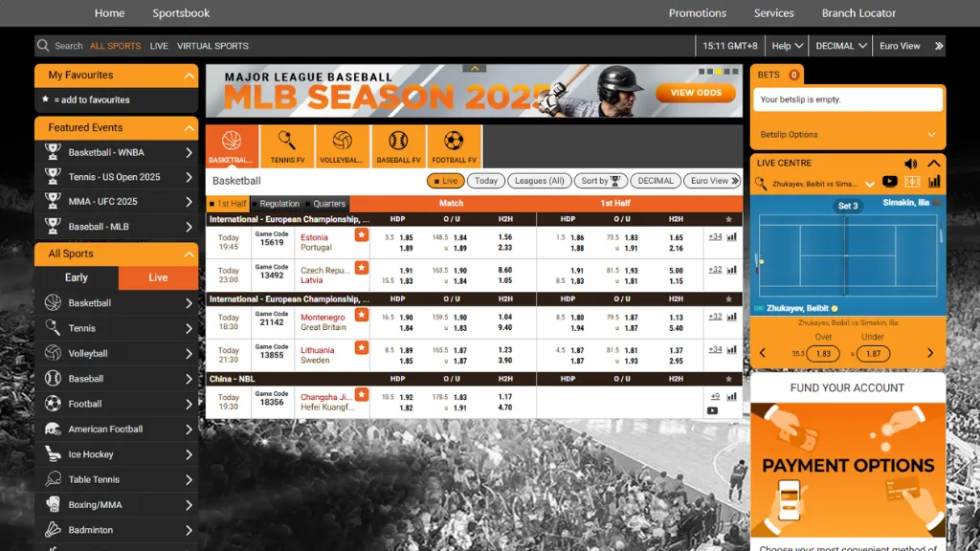Mute the Live Centre sound
This screenshot has width=980, height=551.
point(911,164)
